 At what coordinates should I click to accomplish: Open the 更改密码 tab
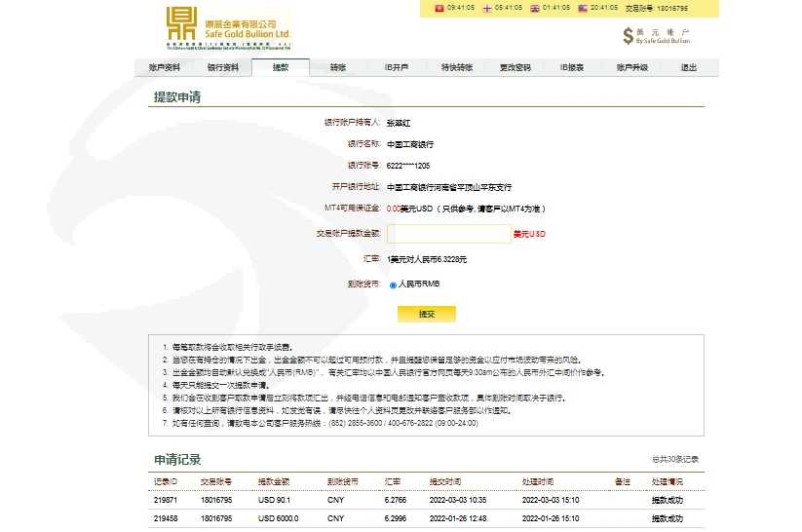click(516, 67)
